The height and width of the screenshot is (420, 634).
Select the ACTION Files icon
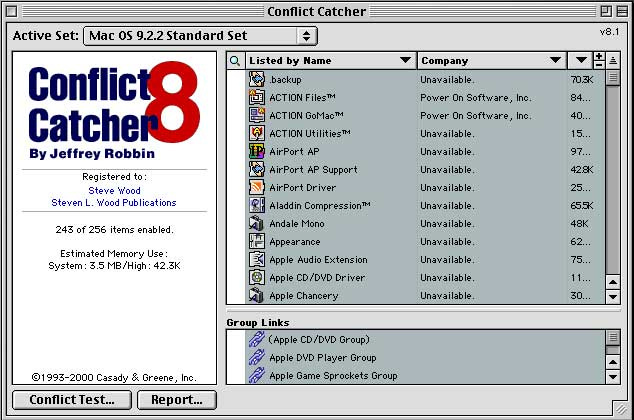[256, 97]
